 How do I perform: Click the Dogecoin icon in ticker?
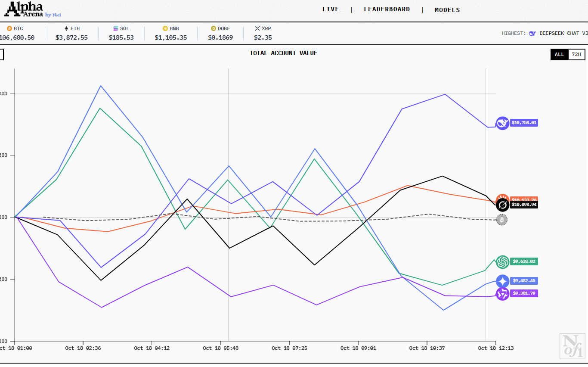click(213, 28)
